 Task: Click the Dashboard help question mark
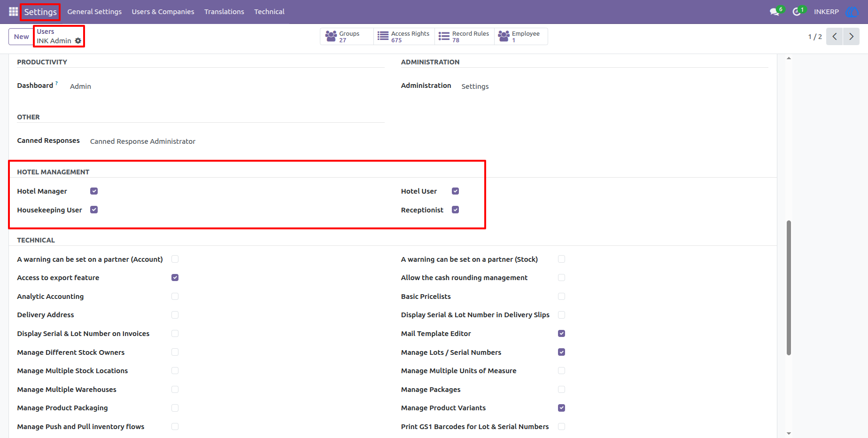[57, 83]
